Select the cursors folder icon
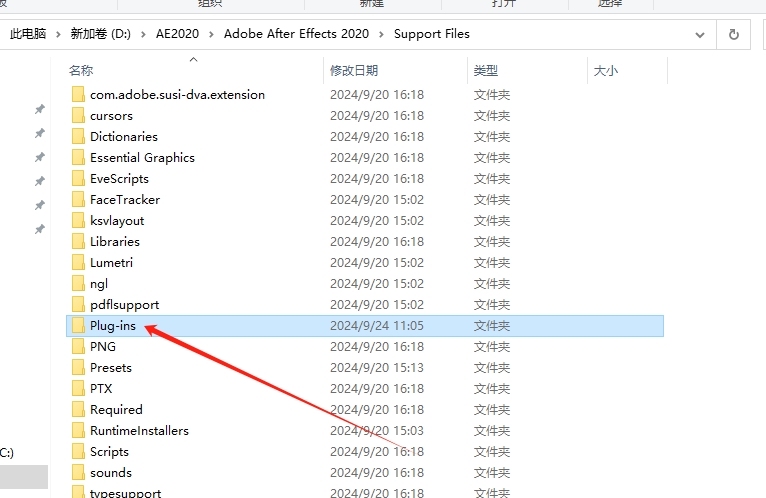 (x=78, y=115)
